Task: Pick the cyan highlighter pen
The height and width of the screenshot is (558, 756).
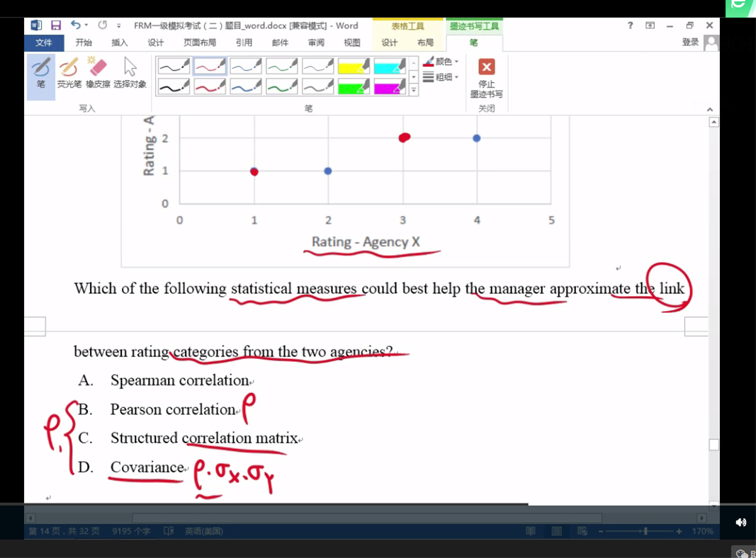Action: [390, 66]
